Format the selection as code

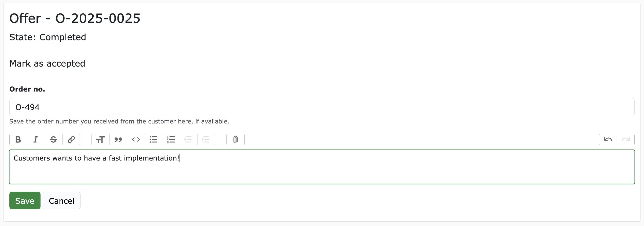(x=136, y=140)
